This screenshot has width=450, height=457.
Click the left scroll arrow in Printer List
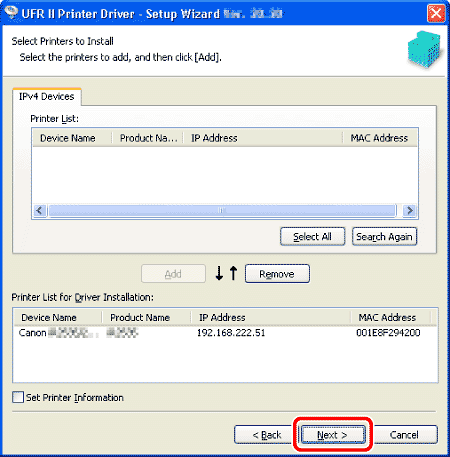(x=40, y=210)
